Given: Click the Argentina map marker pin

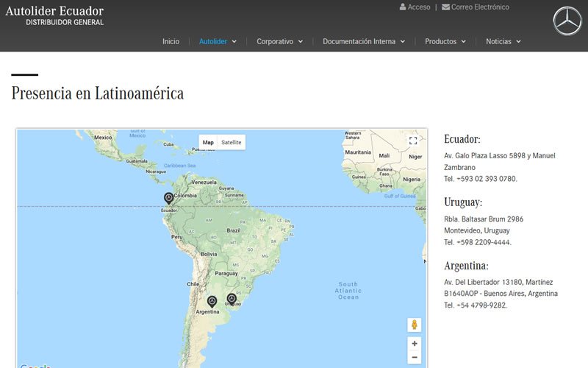Looking at the screenshot, I should [x=212, y=301].
